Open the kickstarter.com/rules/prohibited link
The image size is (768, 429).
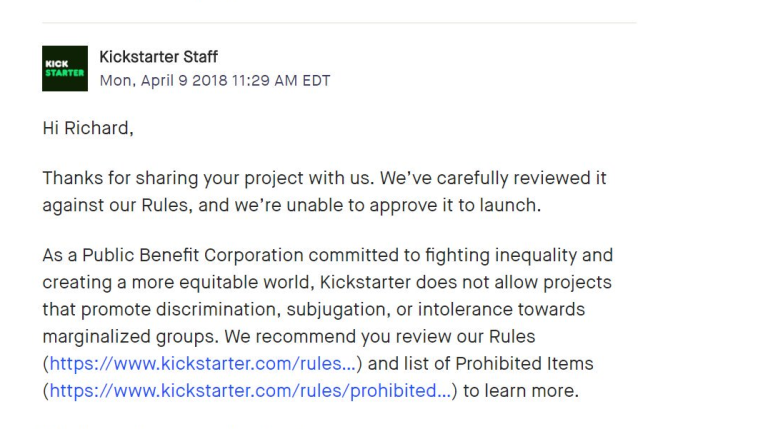pos(250,391)
